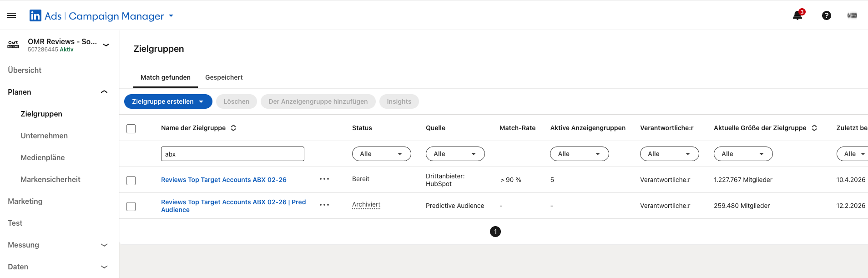Open Medienpläne in sidebar
Viewport: 868px width, 278px height.
(x=43, y=157)
